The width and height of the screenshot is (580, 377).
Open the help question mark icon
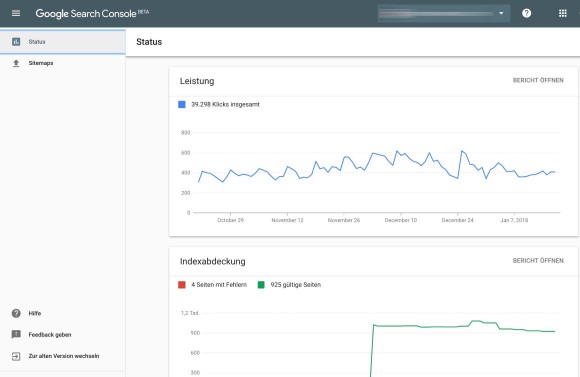click(526, 13)
